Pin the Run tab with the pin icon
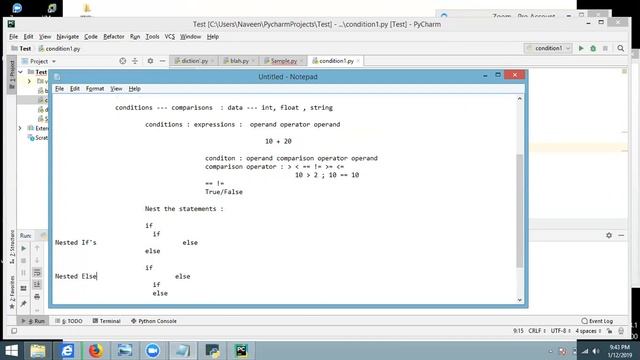640x360 pixels. click(24, 303)
